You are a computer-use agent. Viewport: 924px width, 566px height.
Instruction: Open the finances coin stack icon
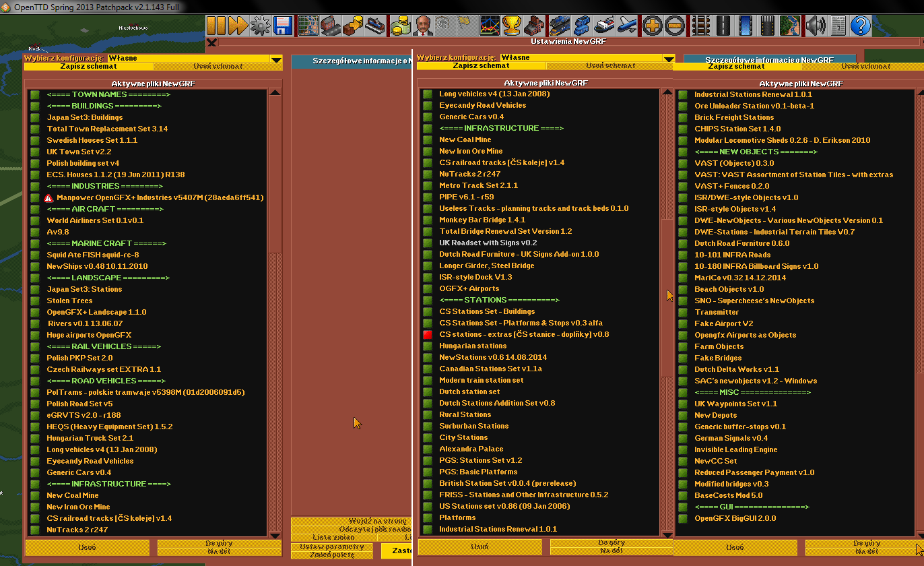coord(401,26)
